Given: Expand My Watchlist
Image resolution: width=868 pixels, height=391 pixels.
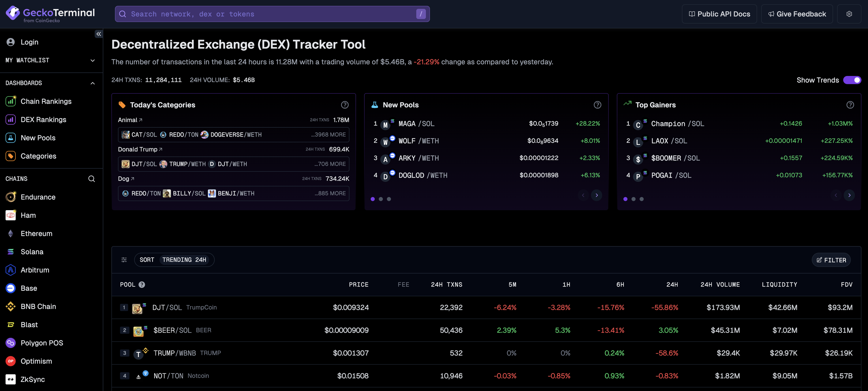Looking at the screenshot, I should click(x=93, y=60).
